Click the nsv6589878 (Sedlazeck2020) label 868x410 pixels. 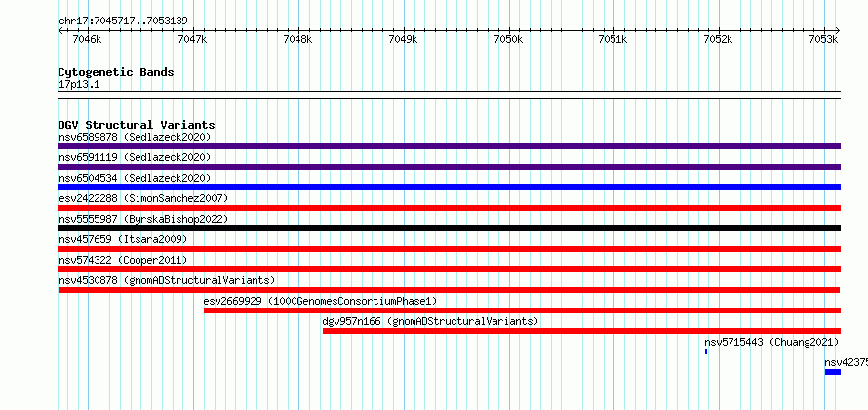point(135,138)
